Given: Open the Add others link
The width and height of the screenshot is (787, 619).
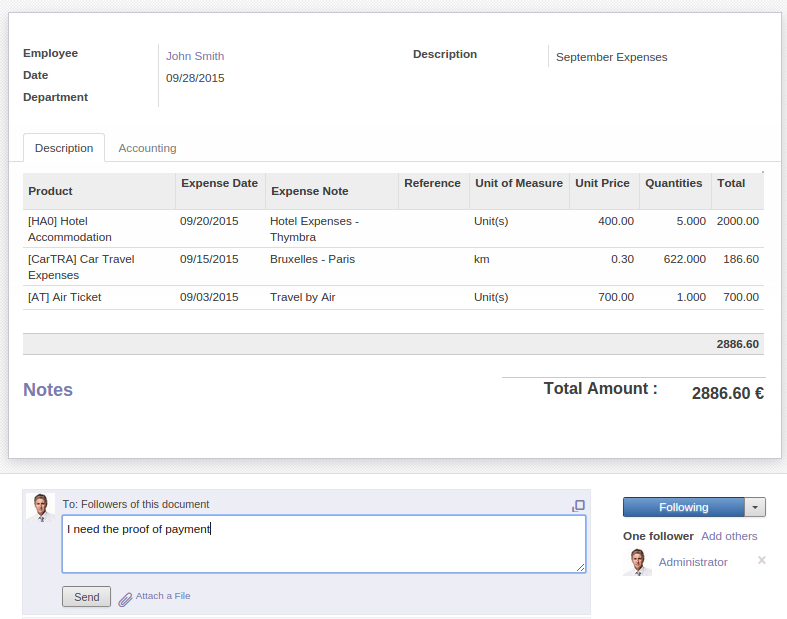Looking at the screenshot, I should coord(729,536).
